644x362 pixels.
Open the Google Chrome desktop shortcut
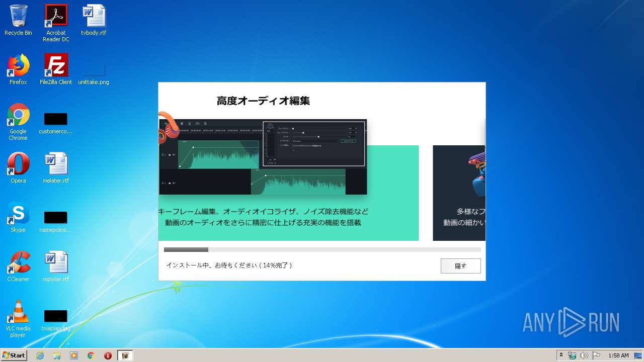coord(18,122)
